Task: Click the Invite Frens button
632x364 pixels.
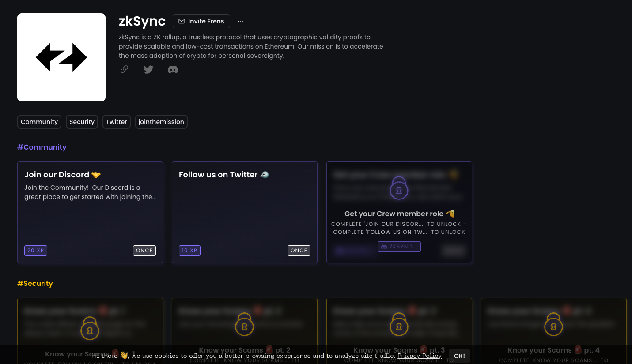Action: tap(201, 21)
